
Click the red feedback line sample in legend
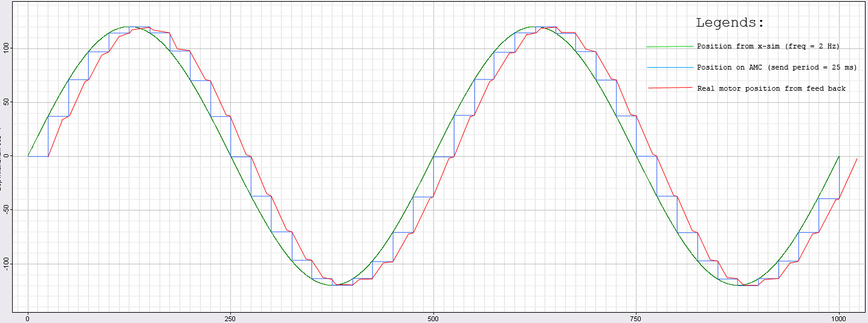point(670,88)
